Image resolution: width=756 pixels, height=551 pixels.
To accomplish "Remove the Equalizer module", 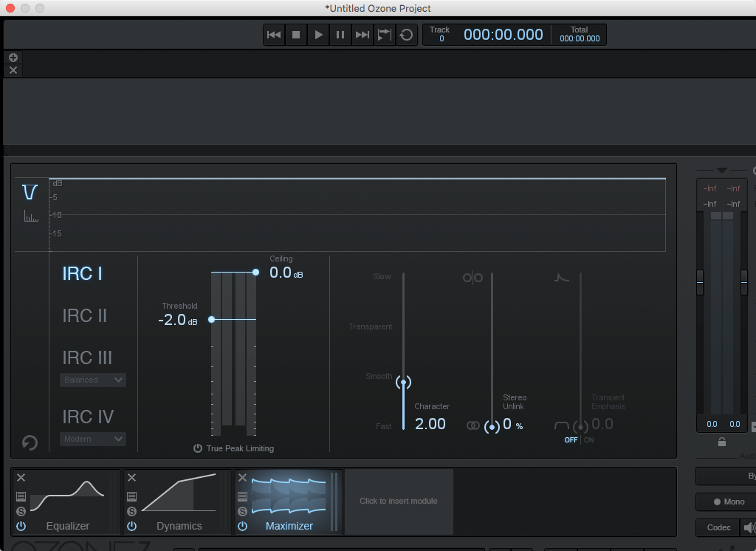I will coord(21,477).
